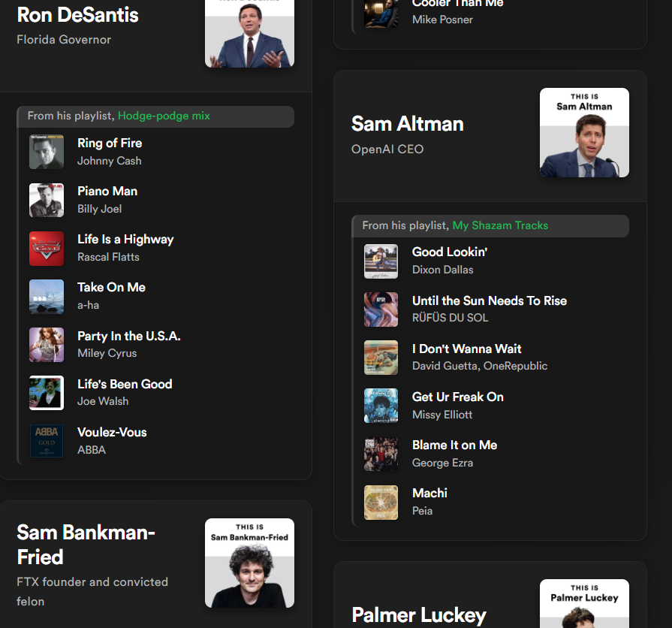Viewport: 672px width, 628px height.
Task: Open the This Is Sam Altman playlist cover
Action: 584,132
